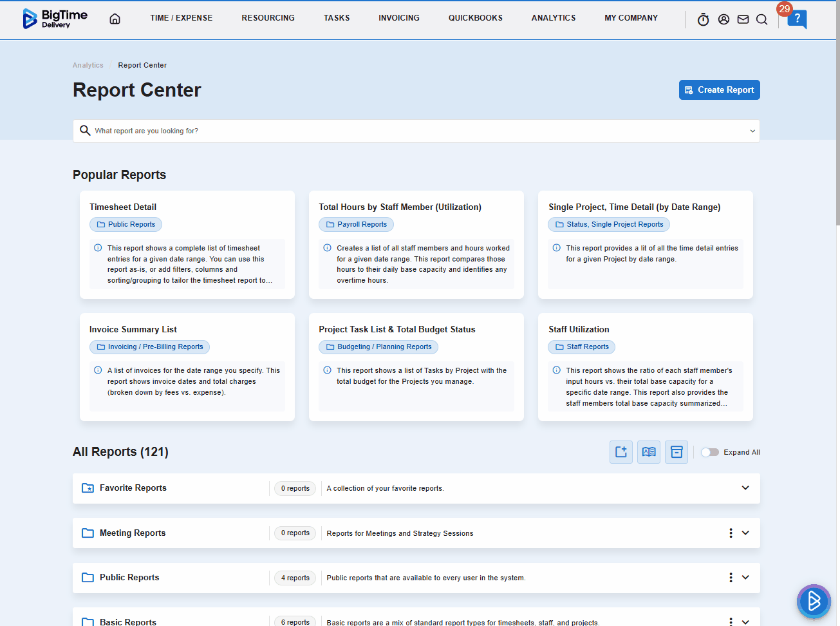Create a new report folder icon

(x=621, y=451)
